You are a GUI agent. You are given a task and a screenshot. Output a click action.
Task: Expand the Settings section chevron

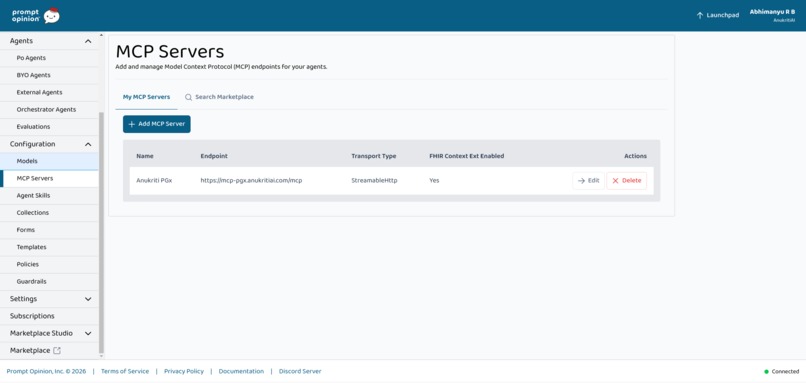[x=88, y=299]
